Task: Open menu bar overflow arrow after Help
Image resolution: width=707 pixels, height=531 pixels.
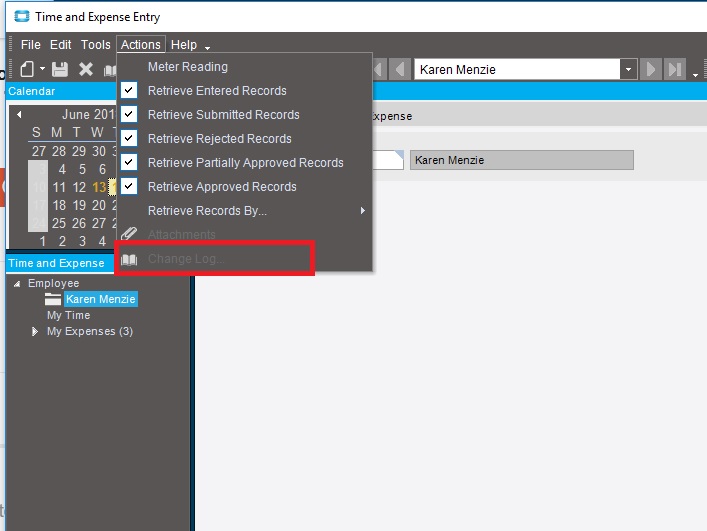Action: coord(207,47)
